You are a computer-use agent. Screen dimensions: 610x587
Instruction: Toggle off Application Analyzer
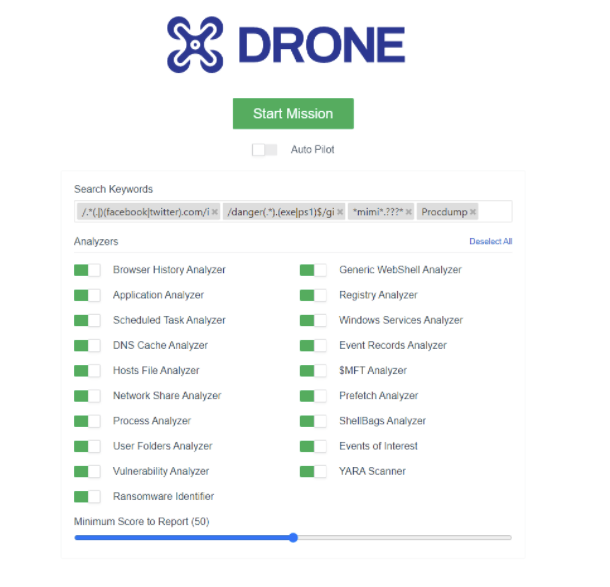[x=87, y=295]
